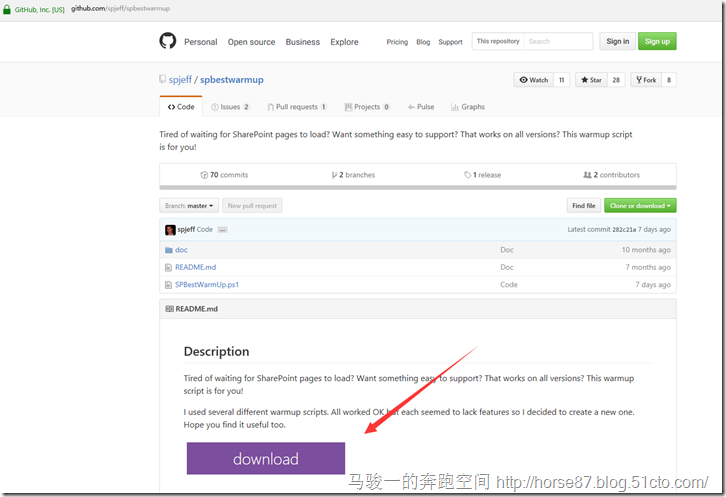Star the repository
This screenshot has height=497, width=726.
[x=591, y=80]
